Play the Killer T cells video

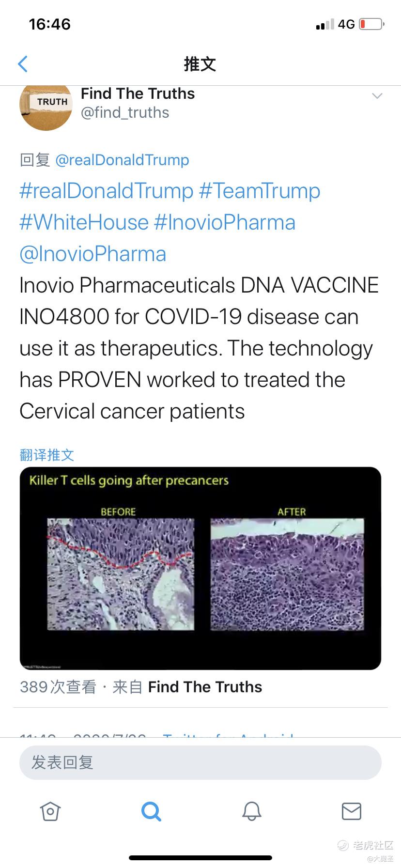200,568
